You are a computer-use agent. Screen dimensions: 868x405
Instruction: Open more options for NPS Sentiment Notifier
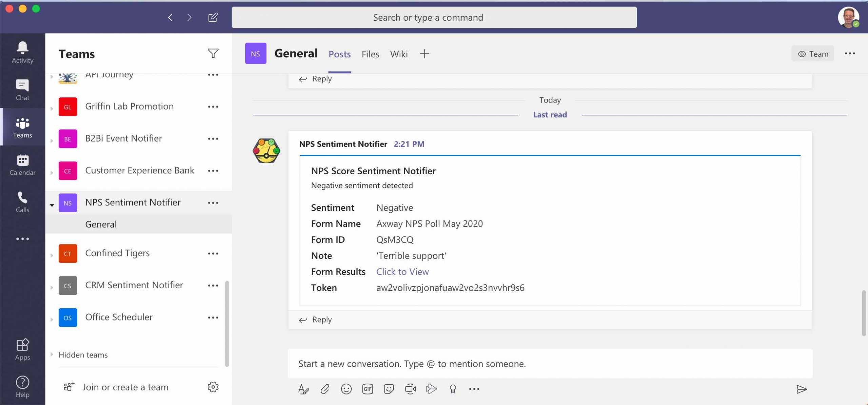213,203
